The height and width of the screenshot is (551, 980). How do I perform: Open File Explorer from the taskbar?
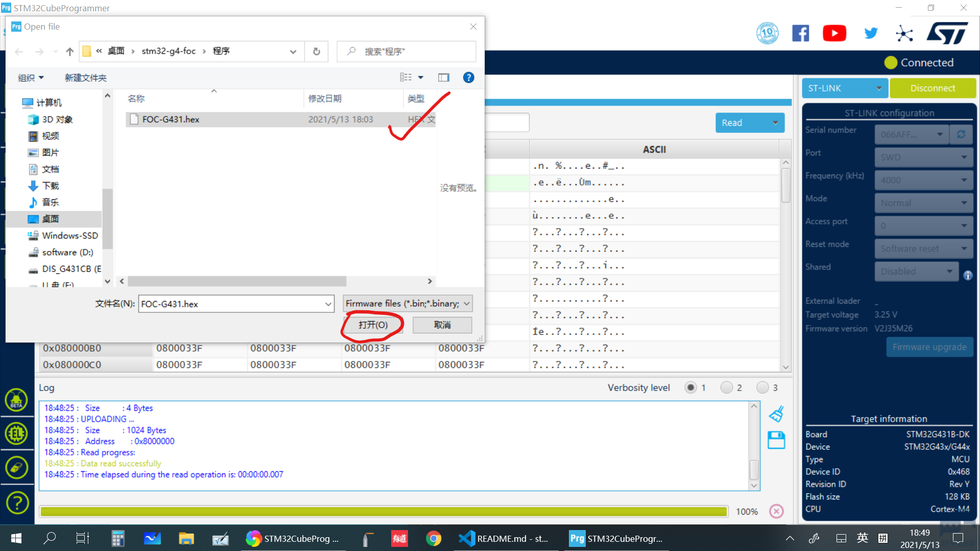coord(186,538)
